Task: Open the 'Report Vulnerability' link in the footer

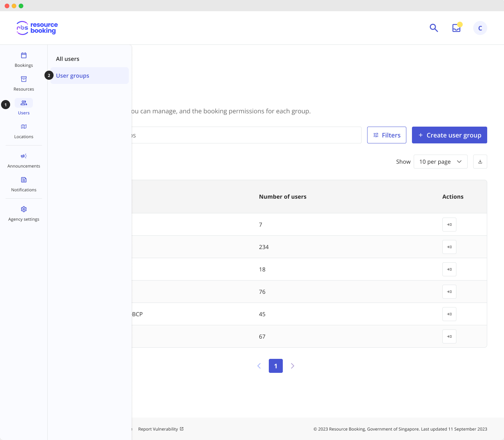Action: [x=158, y=429]
